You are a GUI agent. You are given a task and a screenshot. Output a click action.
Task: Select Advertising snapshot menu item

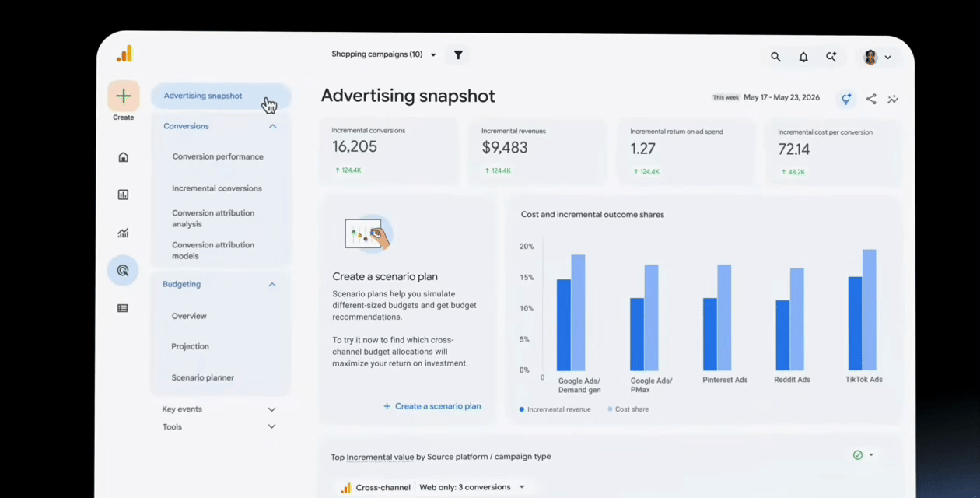click(221, 96)
